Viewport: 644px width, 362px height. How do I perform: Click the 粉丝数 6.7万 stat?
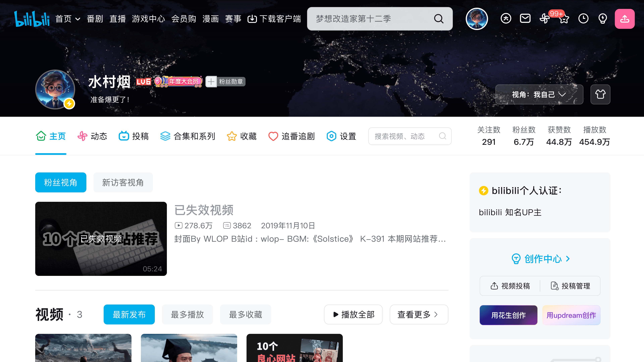point(524,136)
